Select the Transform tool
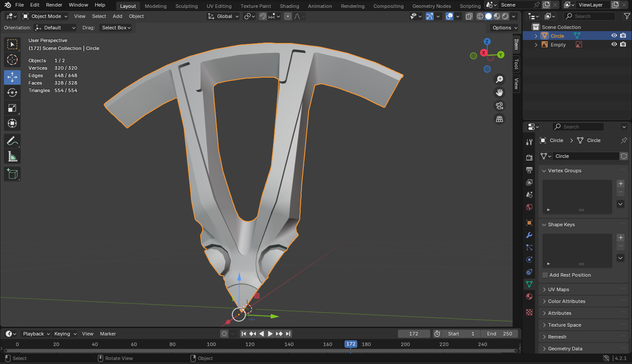 click(x=12, y=123)
